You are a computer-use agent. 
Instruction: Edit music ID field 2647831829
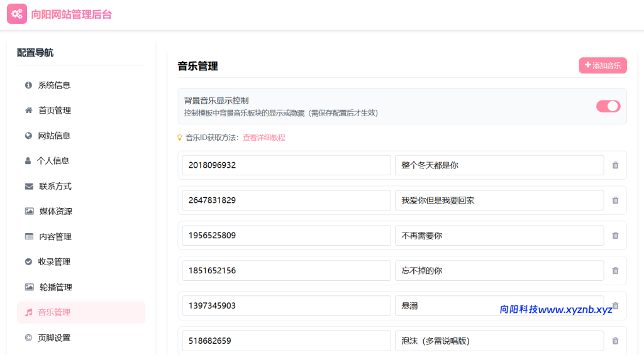click(286, 200)
